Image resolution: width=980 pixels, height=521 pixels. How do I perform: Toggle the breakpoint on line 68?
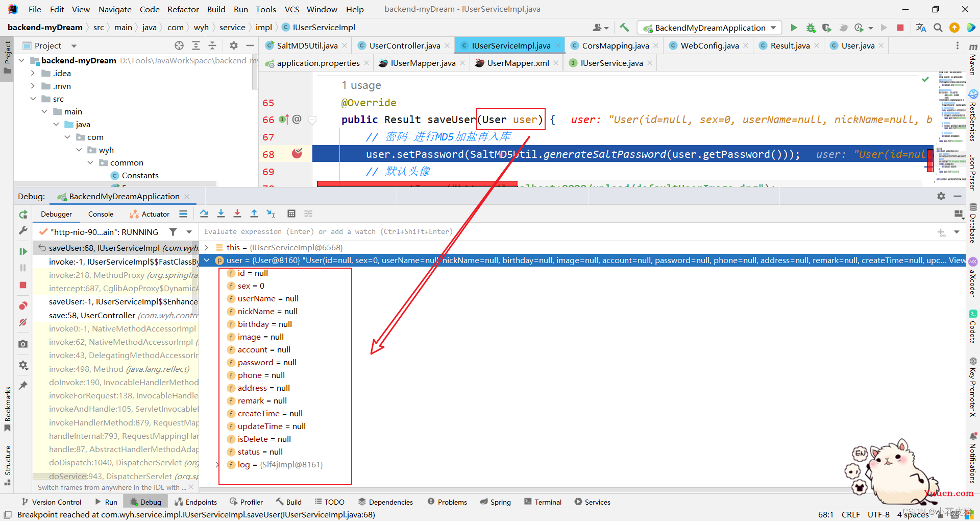click(297, 154)
